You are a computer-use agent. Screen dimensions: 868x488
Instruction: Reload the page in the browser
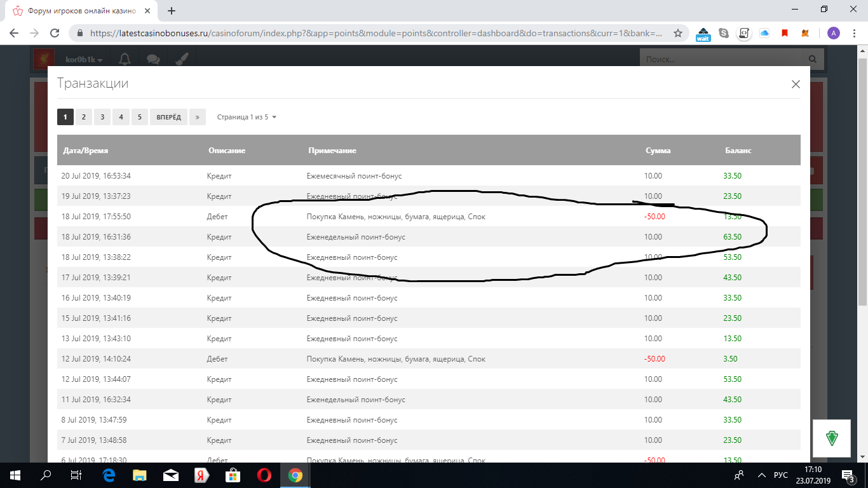55,33
